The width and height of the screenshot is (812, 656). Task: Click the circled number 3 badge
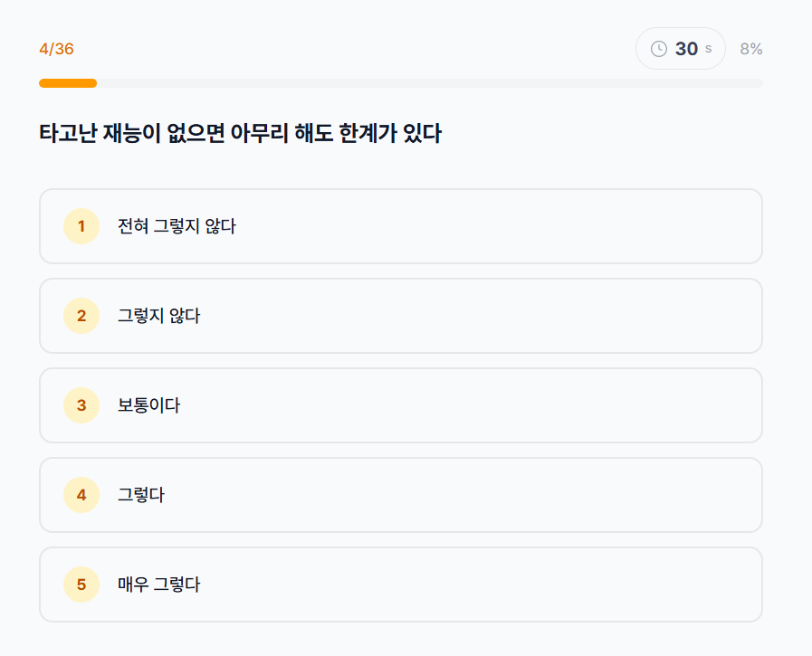tap(81, 405)
